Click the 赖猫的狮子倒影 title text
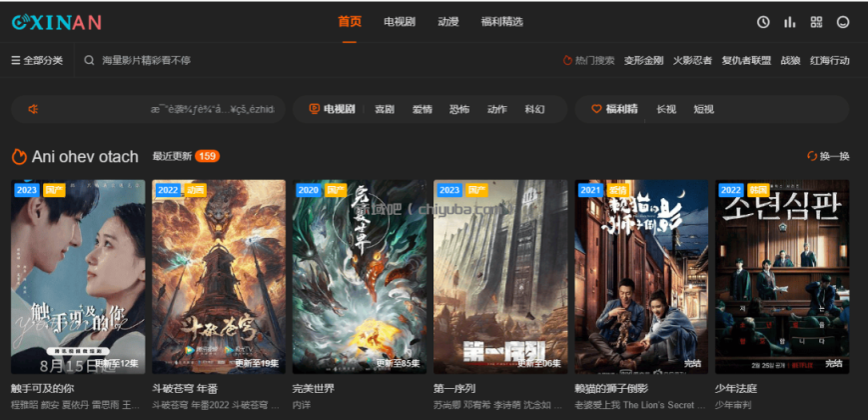 click(611, 389)
